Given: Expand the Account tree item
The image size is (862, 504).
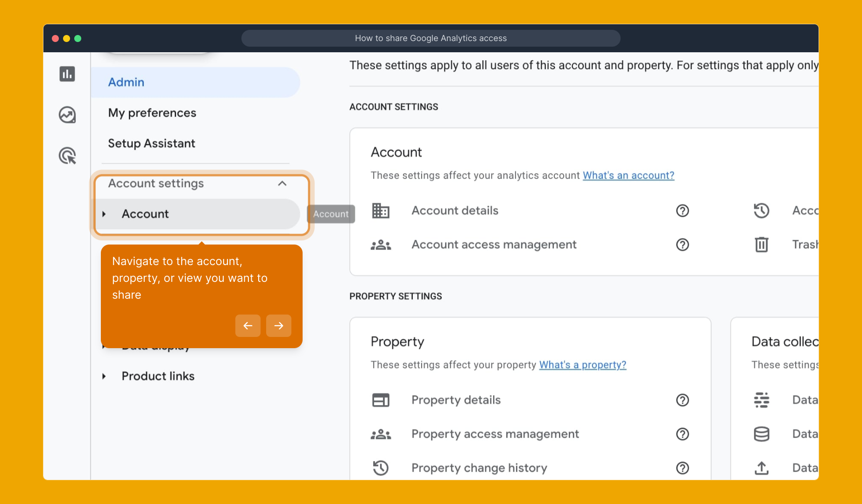Looking at the screenshot, I should click(x=104, y=214).
